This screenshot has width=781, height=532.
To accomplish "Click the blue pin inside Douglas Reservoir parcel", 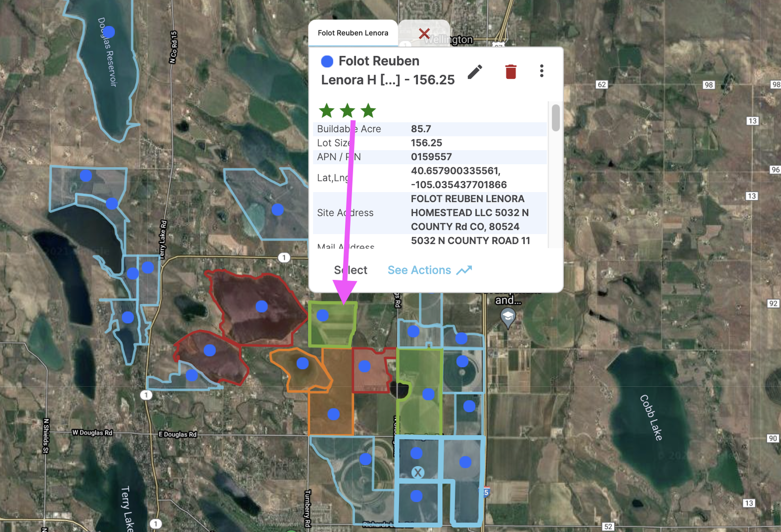I will 109,32.
